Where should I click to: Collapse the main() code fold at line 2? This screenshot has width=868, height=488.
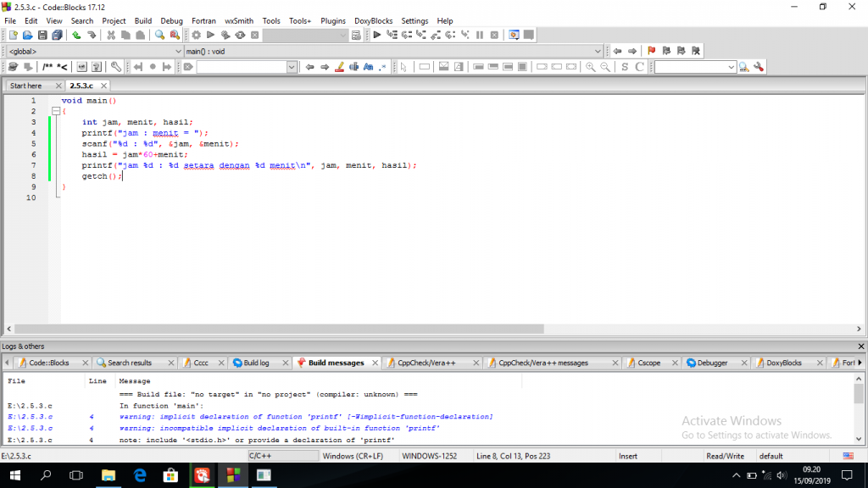click(56, 111)
